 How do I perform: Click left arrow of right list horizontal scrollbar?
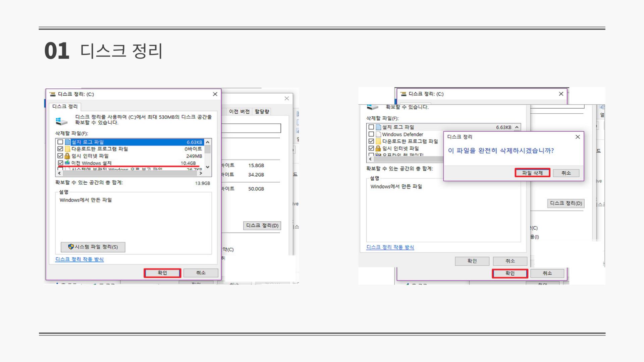point(370,159)
